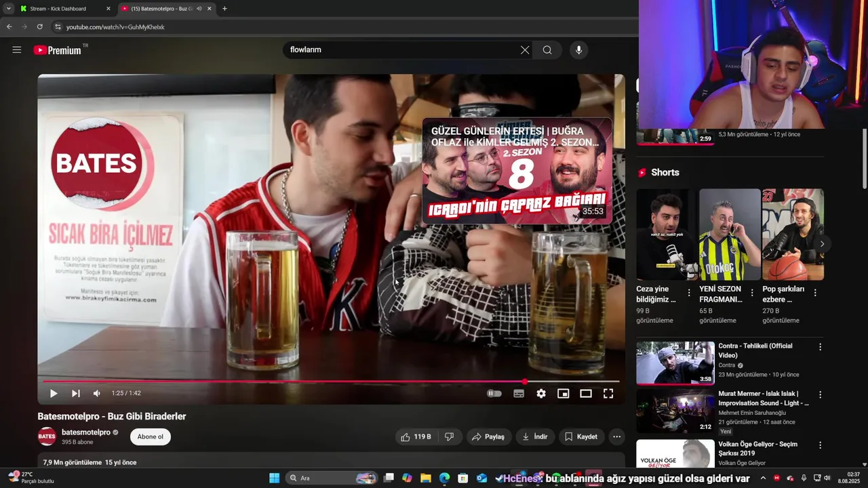Open options for Volkan Öge Geliyor video
The height and width of the screenshot is (488, 868).
[x=820, y=445]
